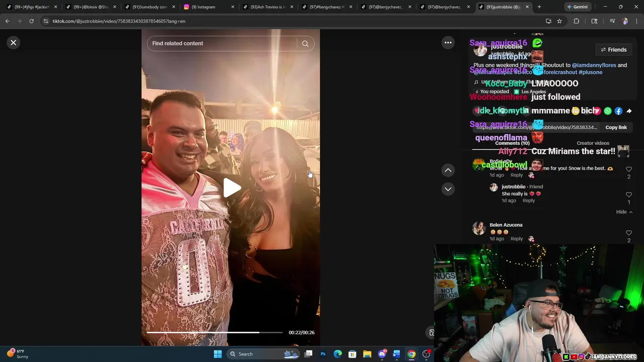
Task: Open more share options arrow
Action: pos(629,111)
